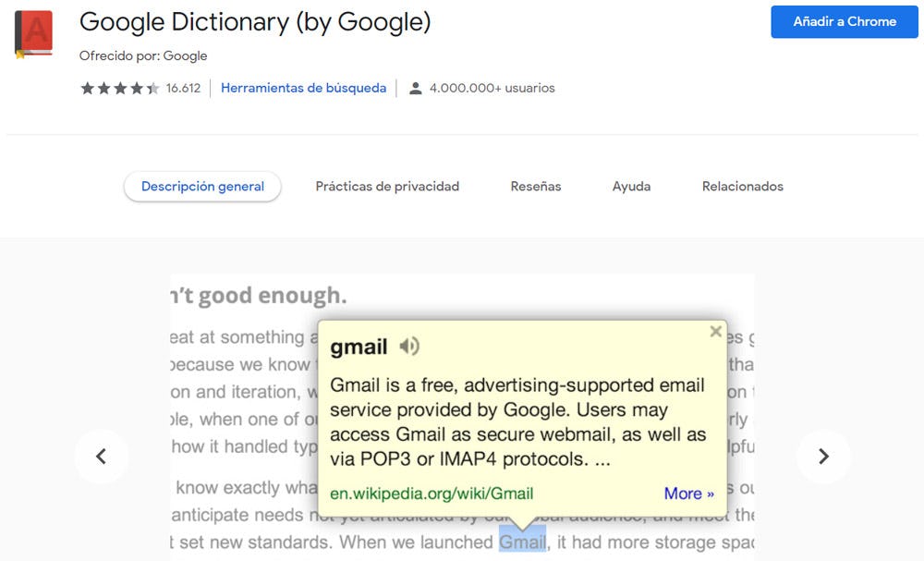Play gmail pronunciation speaker icon

409,346
